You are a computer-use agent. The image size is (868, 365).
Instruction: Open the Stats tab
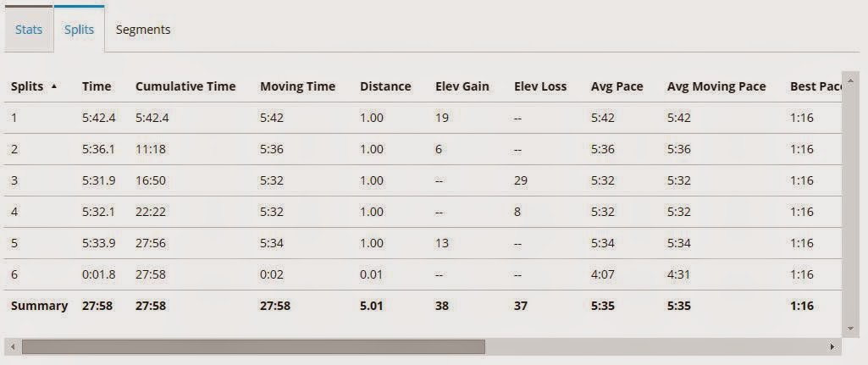pos(29,30)
